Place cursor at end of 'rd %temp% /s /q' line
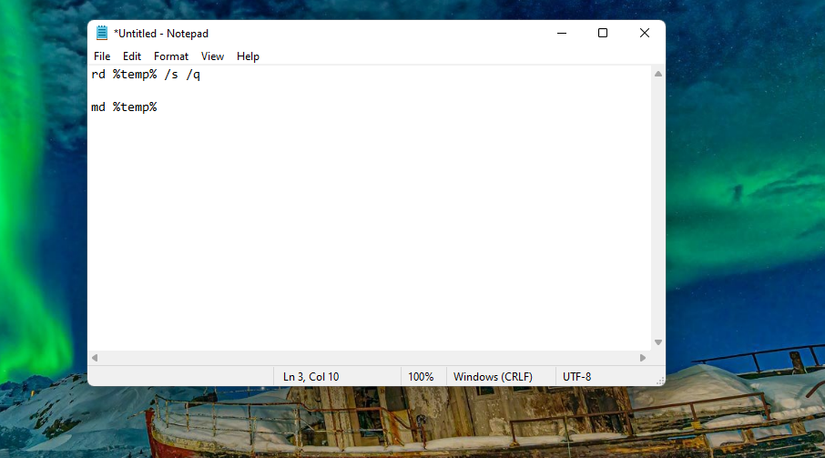The width and height of the screenshot is (825, 458). [201, 75]
